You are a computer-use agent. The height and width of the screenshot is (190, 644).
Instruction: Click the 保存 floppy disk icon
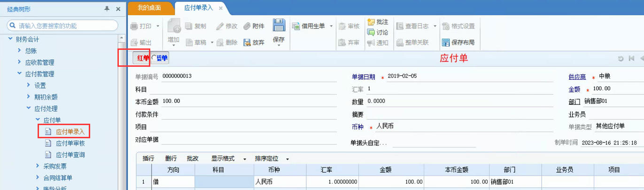[x=279, y=25]
